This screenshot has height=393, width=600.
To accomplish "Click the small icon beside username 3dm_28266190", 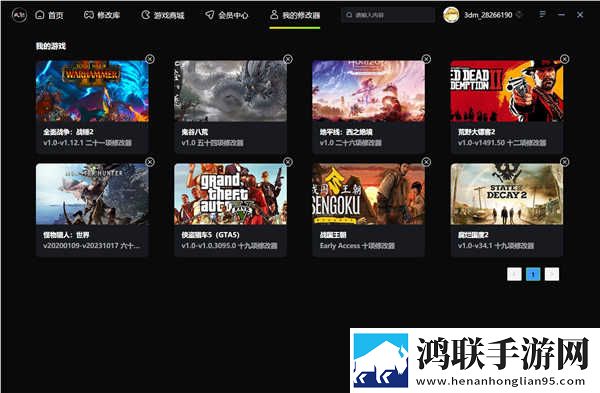I will pos(519,15).
